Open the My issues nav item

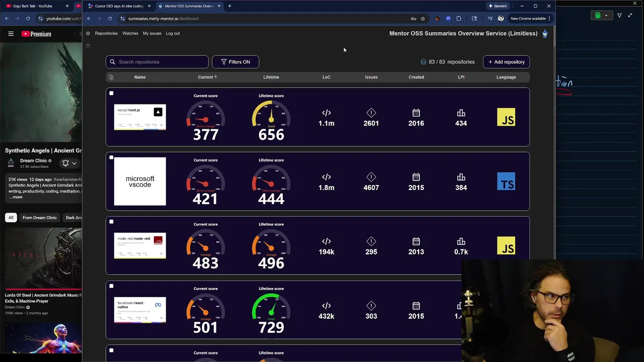coord(152,33)
